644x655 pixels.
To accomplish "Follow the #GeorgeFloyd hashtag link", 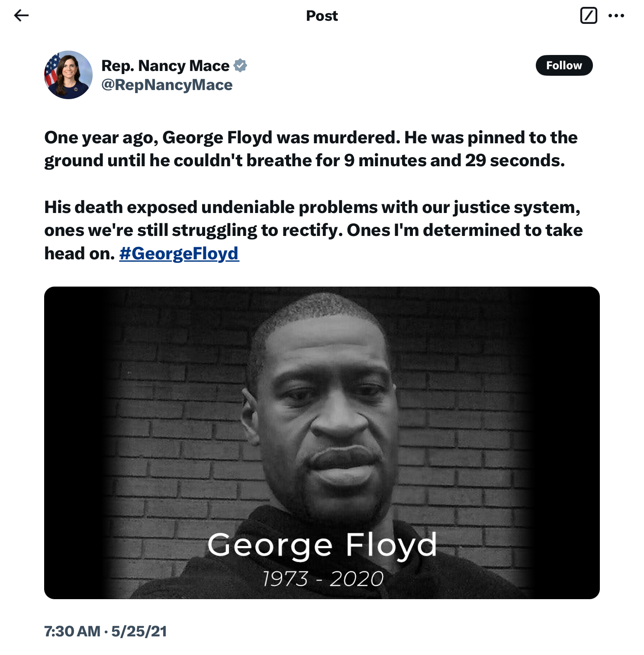I will click(179, 253).
